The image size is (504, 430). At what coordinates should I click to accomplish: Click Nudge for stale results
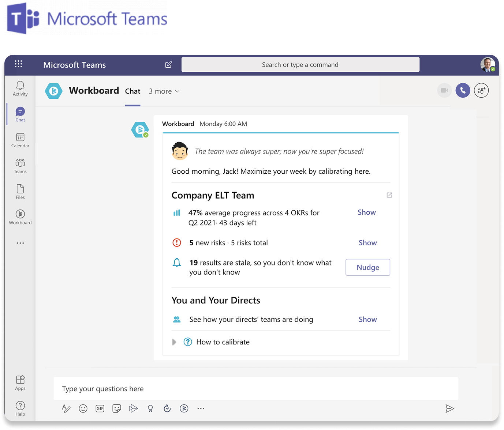(368, 267)
